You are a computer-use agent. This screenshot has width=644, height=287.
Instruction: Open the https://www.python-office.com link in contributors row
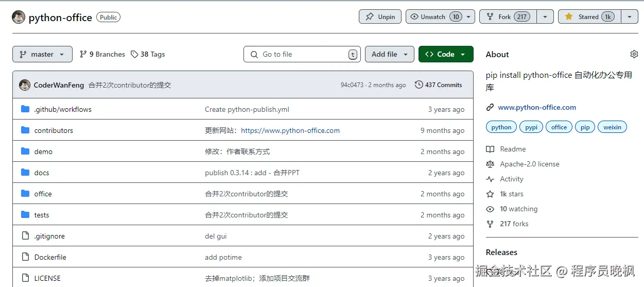[290, 130]
